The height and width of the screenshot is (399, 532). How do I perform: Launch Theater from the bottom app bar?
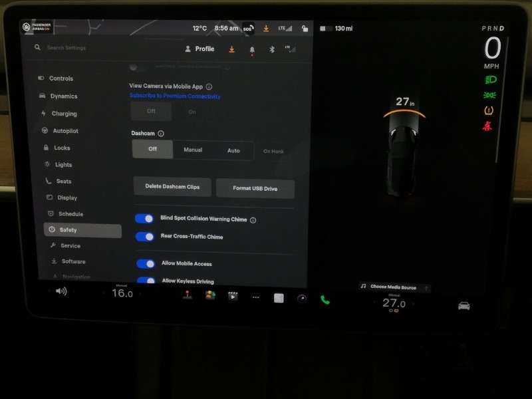[x=233, y=296]
